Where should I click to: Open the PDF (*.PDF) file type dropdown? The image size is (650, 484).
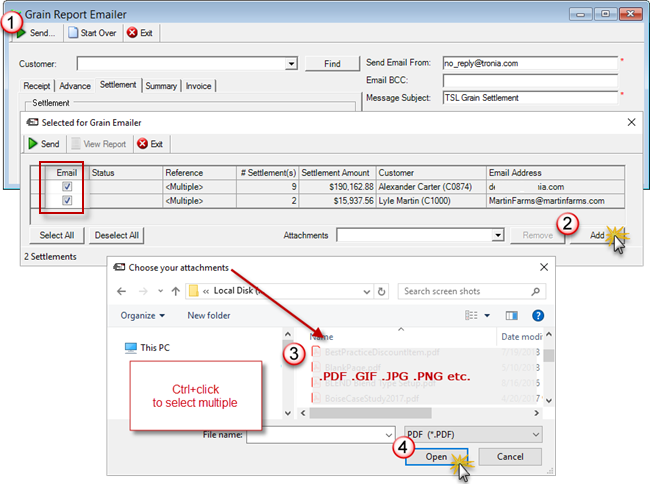[473, 435]
